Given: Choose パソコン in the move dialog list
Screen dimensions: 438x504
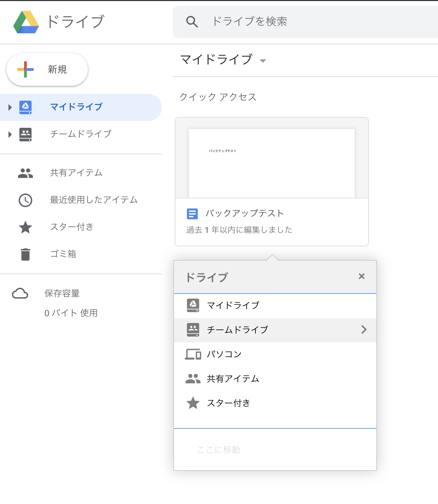Looking at the screenshot, I should coord(275,355).
